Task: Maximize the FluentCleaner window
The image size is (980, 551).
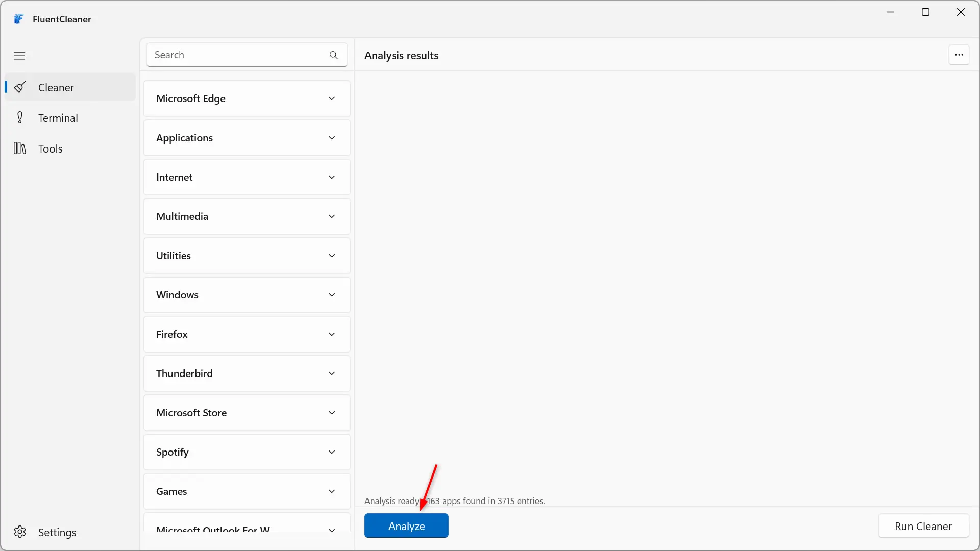Action: [x=925, y=12]
